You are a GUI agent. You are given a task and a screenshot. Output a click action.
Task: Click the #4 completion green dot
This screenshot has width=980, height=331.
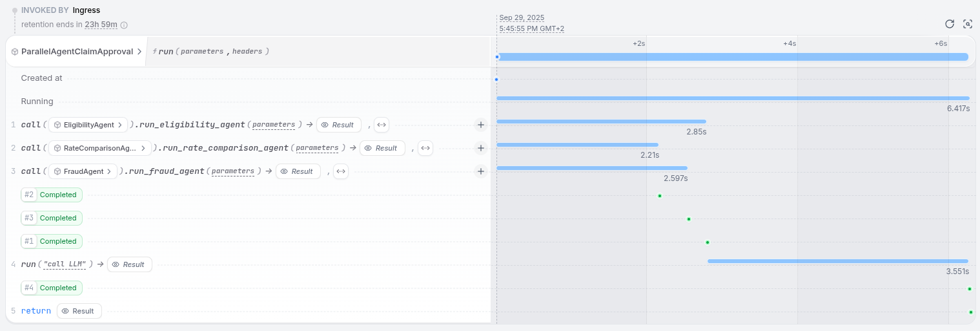click(x=970, y=289)
